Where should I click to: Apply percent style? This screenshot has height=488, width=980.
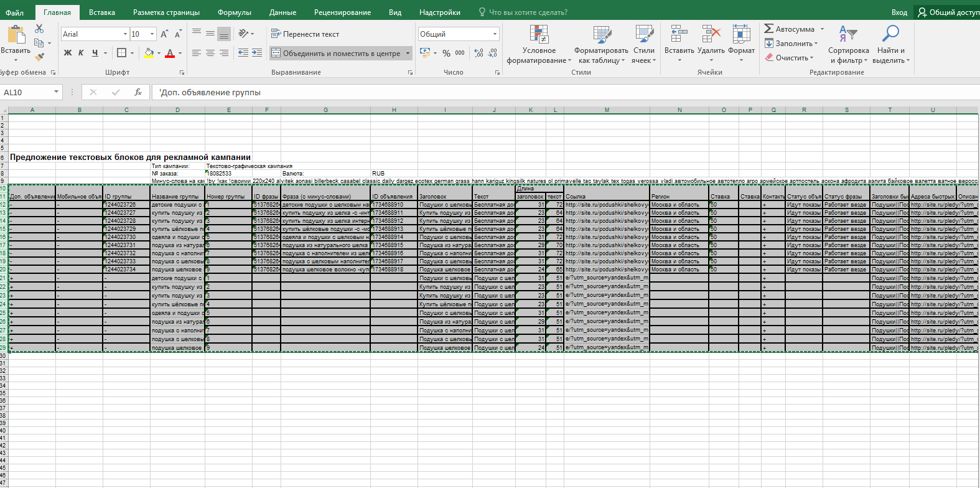[x=446, y=53]
